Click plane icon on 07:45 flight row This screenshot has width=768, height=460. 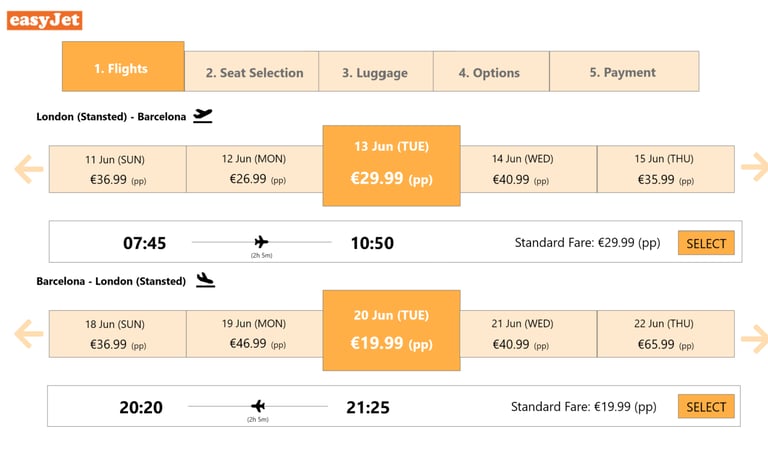pos(262,241)
